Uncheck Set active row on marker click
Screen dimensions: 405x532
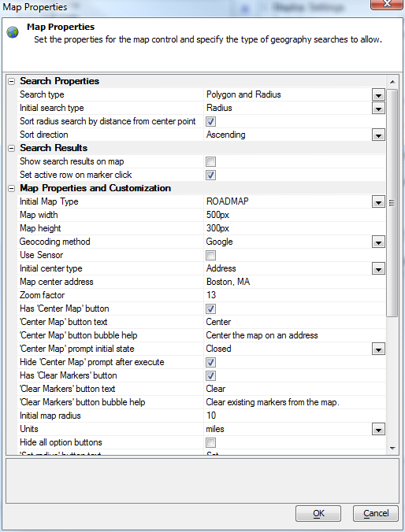click(210, 175)
